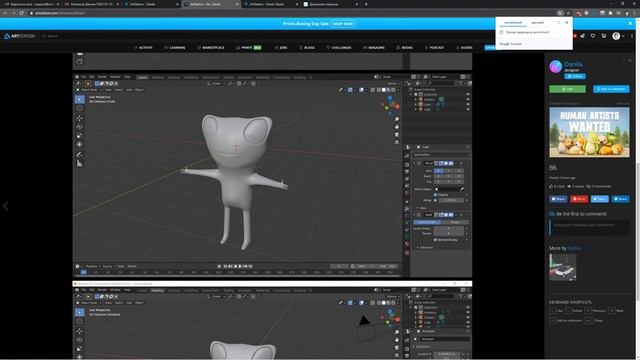This screenshot has width=640, height=360.
Task: Toggle Clipping checkbox in Mirror modifier
Action: [x=436, y=195]
